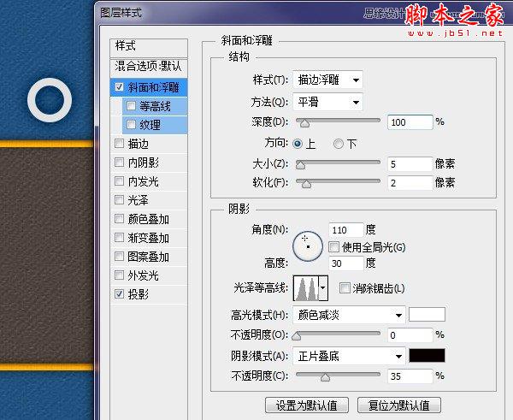
Task: Select the 图案叠加 style entry
Action: pyautogui.click(x=149, y=257)
